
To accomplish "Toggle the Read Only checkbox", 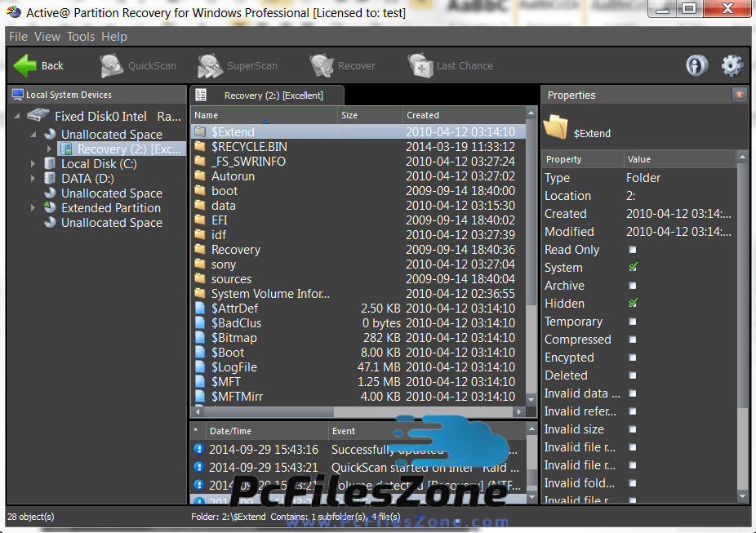I will point(633,250).
